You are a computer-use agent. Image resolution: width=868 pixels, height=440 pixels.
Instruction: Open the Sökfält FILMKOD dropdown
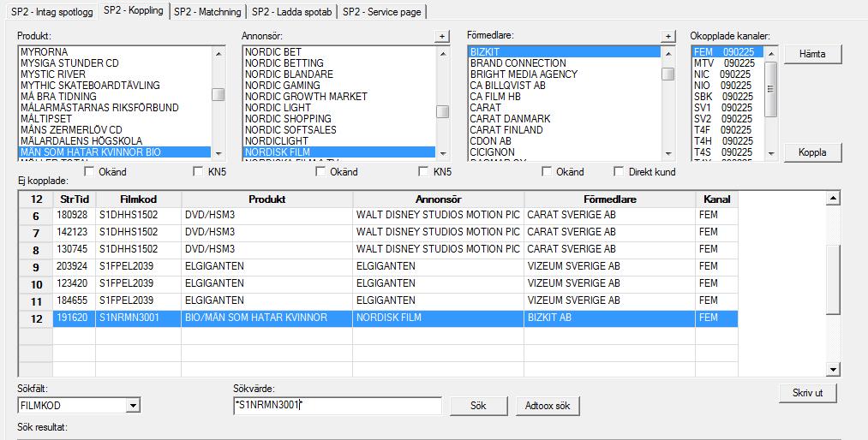pyautogui.click(x=133, y=407)
